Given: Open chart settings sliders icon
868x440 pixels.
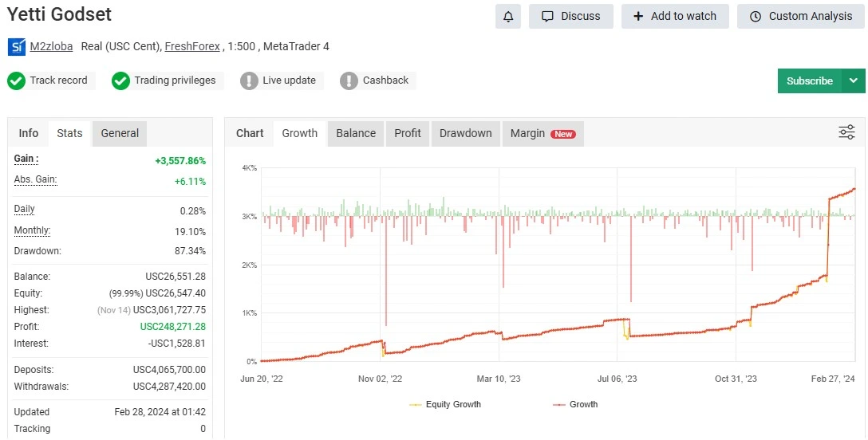Looking at the screenshot, I should (846, 133).
